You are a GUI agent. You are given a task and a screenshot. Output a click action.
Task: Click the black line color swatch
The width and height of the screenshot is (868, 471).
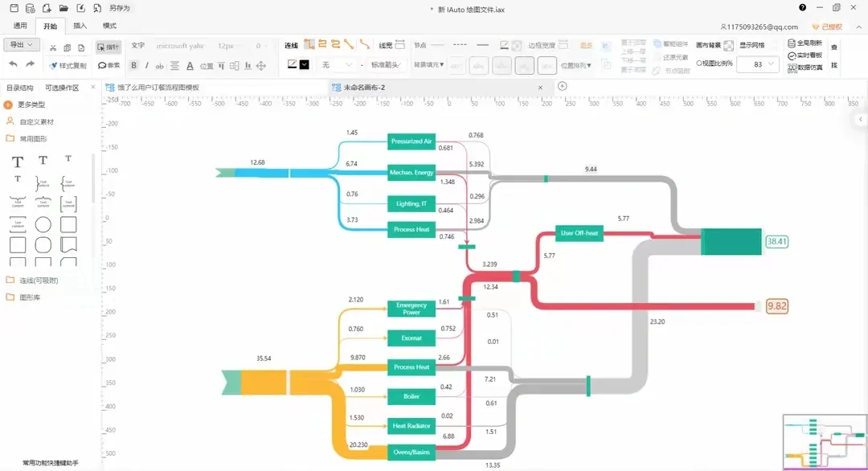click(x=304, y=65)
